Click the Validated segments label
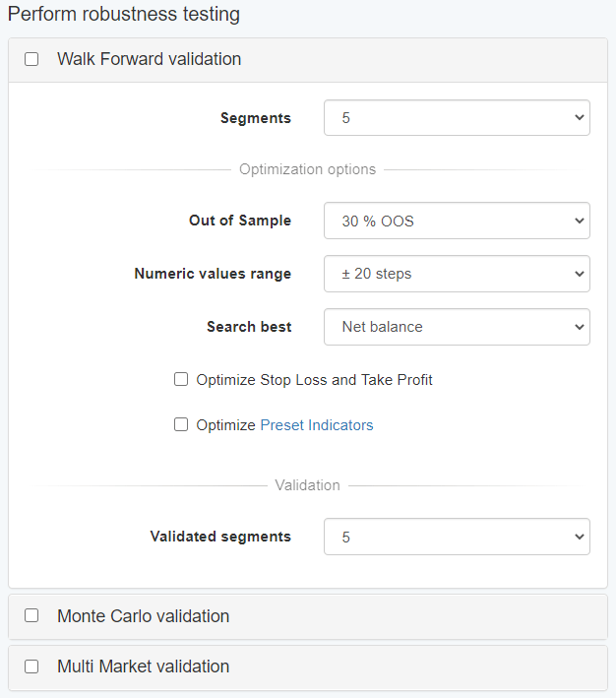The width and height of the screenshot is (616, 698). tap(220, 537)
